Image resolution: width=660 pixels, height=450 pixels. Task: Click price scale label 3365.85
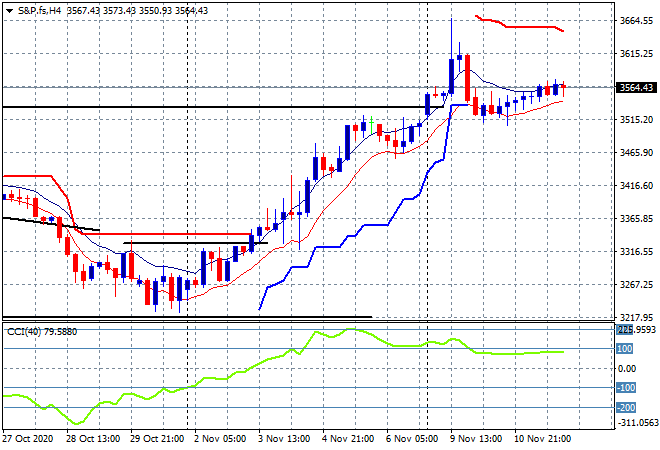[637, 219]
